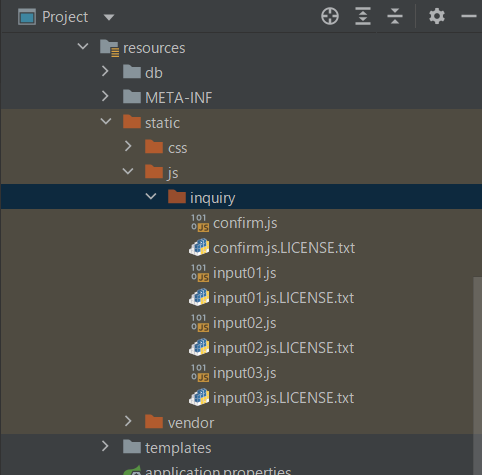Click the Project panel vertical scrollbar

[477, 376]
